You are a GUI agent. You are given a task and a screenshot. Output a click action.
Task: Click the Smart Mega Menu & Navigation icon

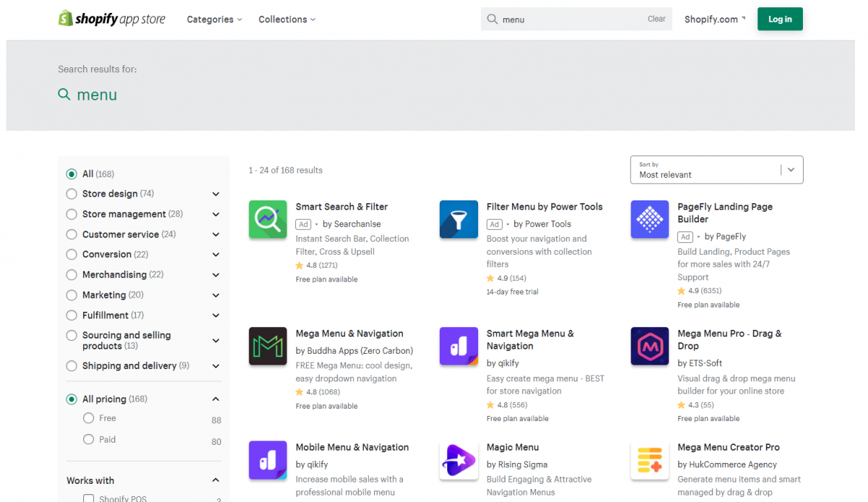pyautogui.click(x=459, y=346)
